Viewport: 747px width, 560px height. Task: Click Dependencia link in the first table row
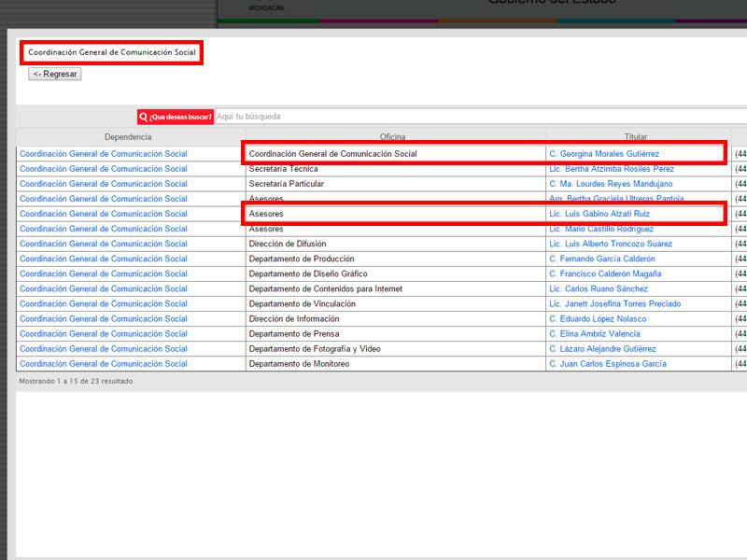(x=104, y=154)
